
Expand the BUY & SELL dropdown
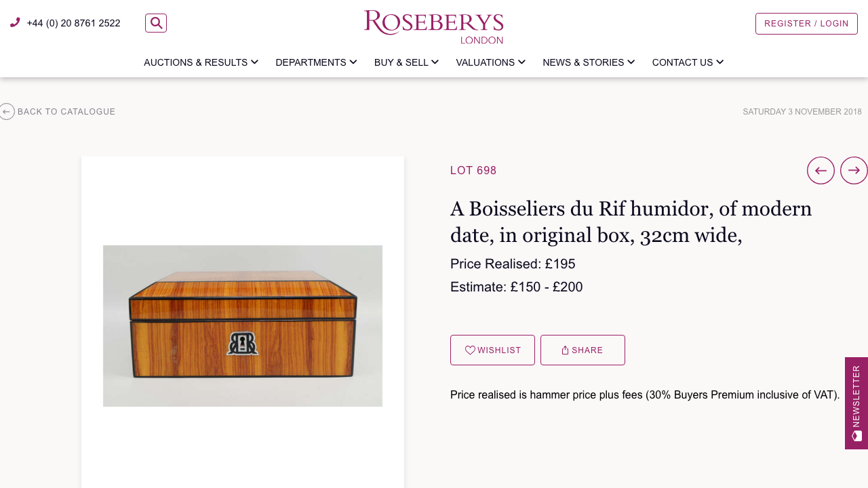coord(406,62)
